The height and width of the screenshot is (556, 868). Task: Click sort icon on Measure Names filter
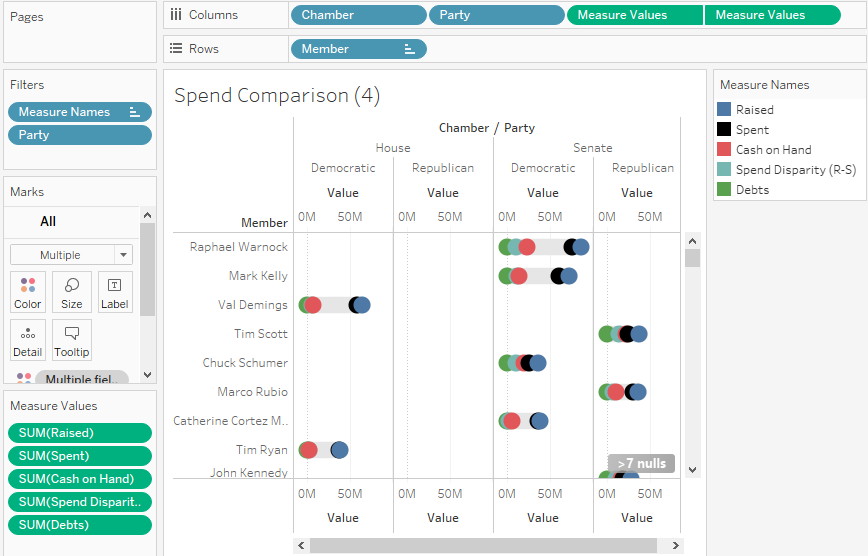[135, 112]
